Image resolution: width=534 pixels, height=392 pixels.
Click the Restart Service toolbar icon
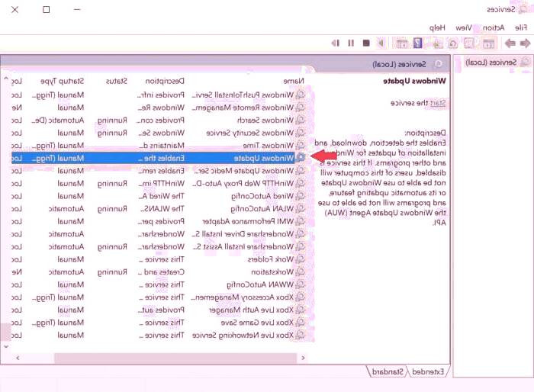(x=336, y=43)
